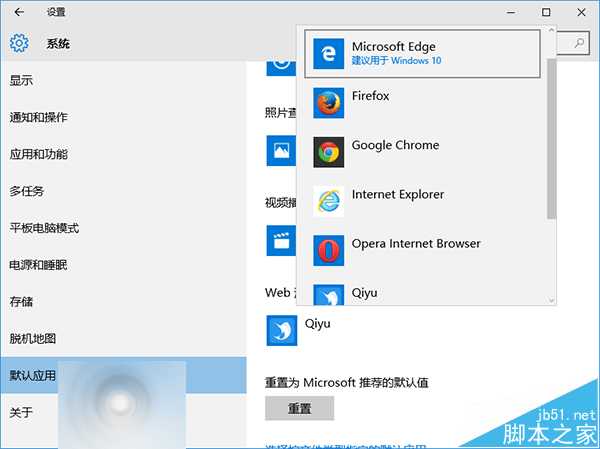Click the back arrow in title bar
Screen dimensions: 600x449
pyautogui.click(x=19, y=12)
